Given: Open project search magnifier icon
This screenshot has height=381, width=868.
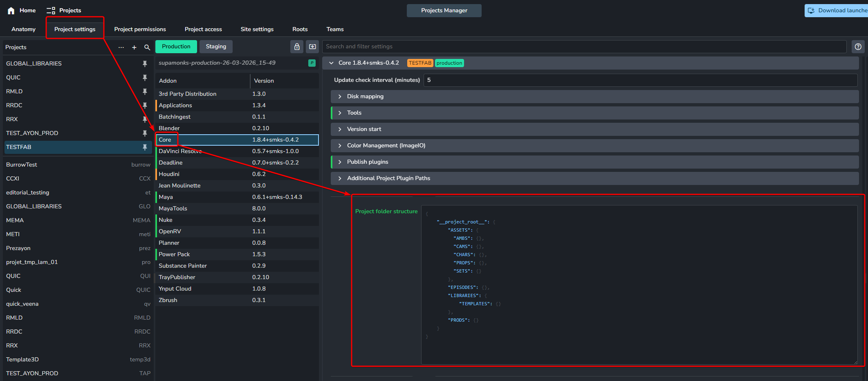Looking at the screenshot, I should pos(147,47).
